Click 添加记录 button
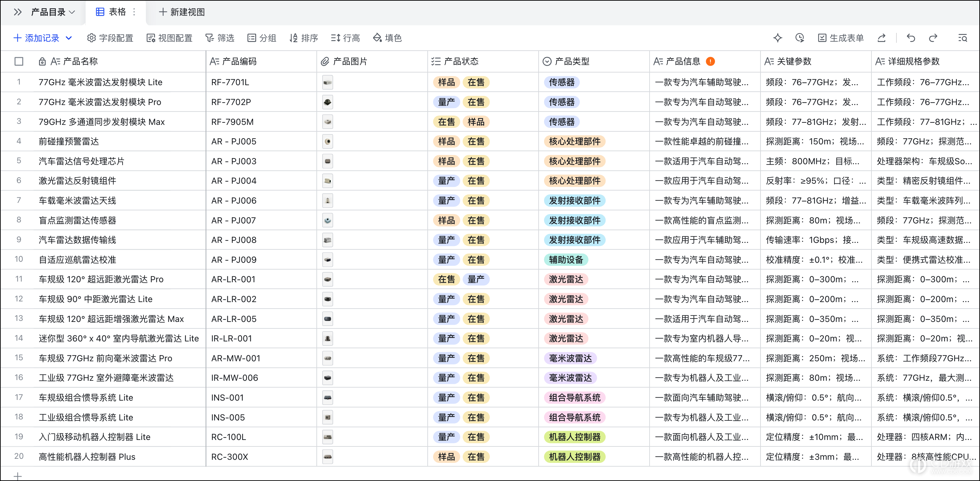The image size is (980, 481). tap(37, 38)
